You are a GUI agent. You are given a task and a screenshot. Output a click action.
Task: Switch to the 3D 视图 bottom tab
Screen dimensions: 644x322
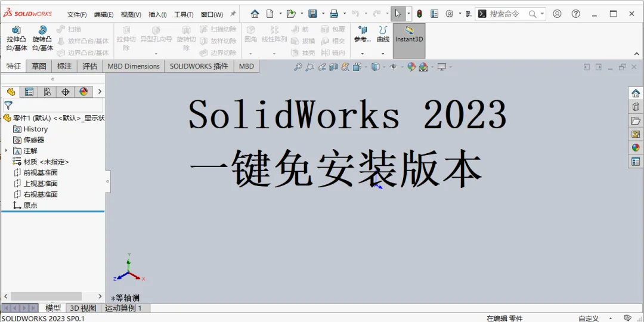pos(83,308)
